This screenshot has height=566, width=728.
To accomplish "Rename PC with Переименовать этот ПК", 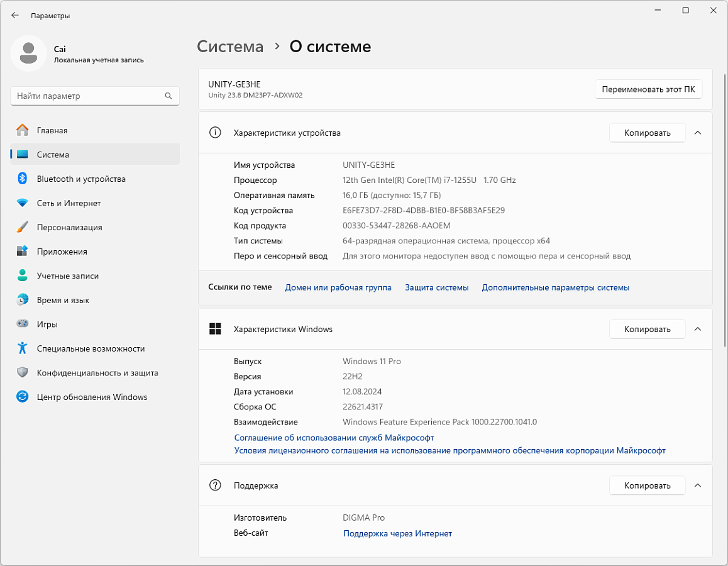I will point(648,89).
